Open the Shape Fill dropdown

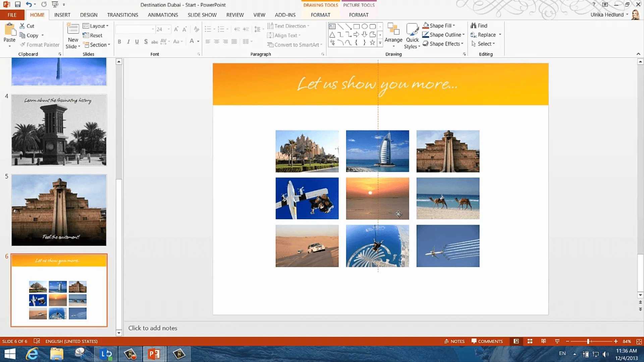(x=439, y=25)
